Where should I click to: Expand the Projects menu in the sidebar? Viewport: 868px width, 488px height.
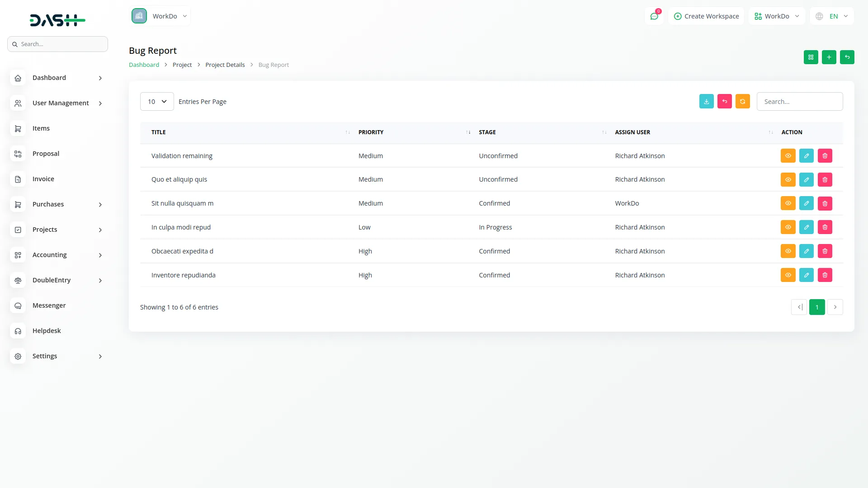click(x=45, y=229)
